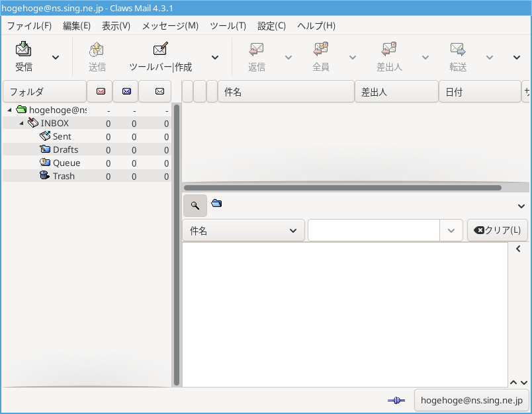Screen dimensions: 532x414
Task: Open the メッセージ(M) menu
Action: click(170, 26)
